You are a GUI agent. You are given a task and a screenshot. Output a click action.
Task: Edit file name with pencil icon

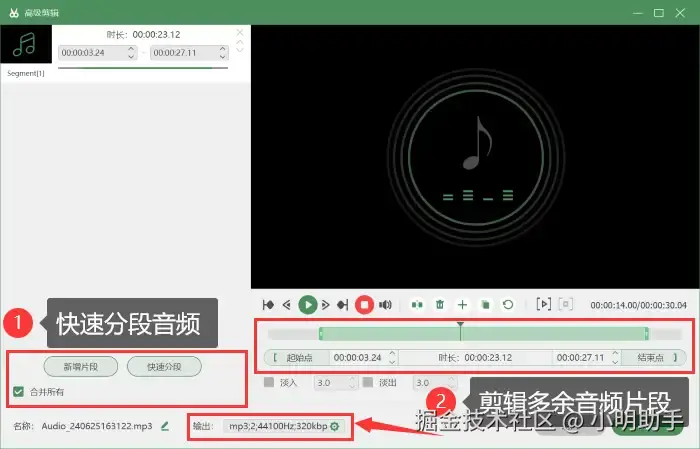(165, 426)
